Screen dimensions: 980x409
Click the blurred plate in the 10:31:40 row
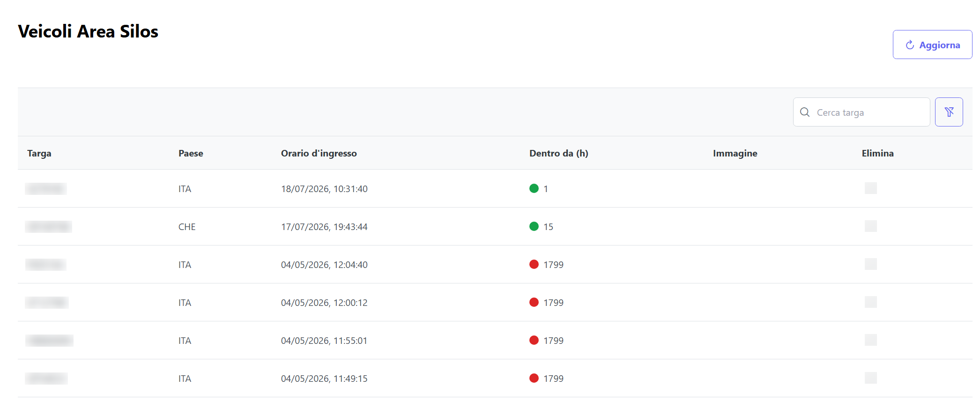click(46, 189)
